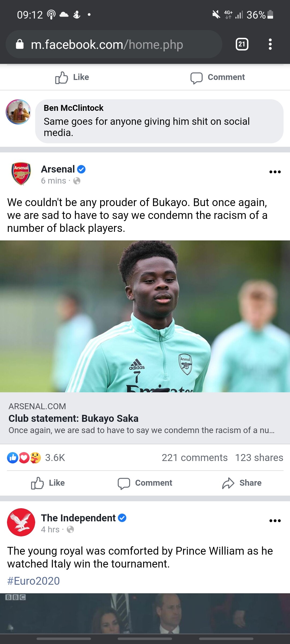Like the top post above Ben's comment
The width and height of the screenshot is (290, 644).
click(72, 77)
